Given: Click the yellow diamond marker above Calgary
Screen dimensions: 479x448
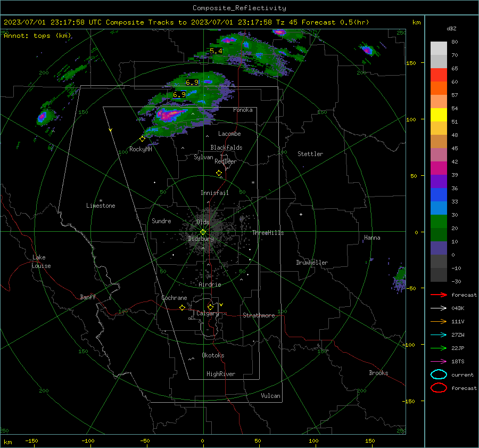Looking at the screenshot, I should [x=210, y=307].
